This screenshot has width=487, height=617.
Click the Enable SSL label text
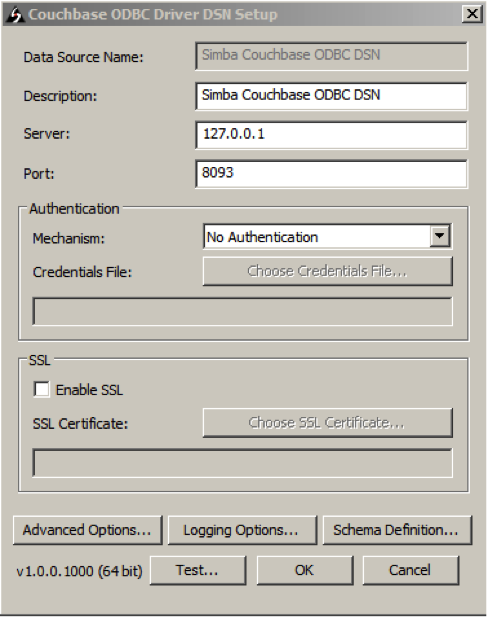(89, 390)
